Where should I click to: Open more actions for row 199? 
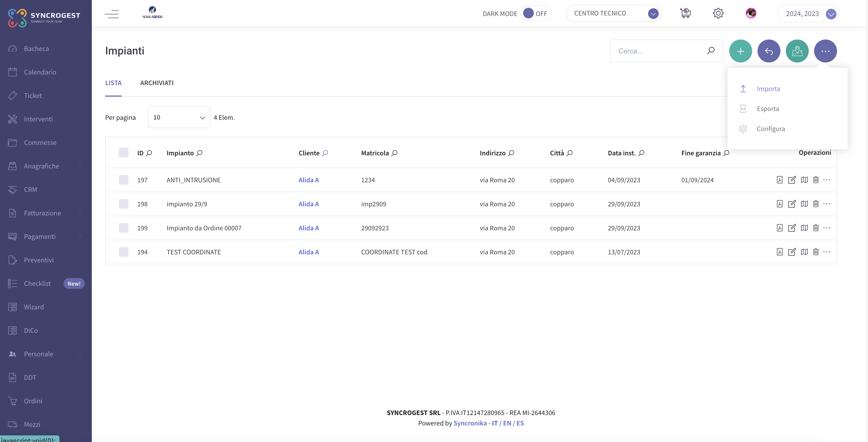827,228
